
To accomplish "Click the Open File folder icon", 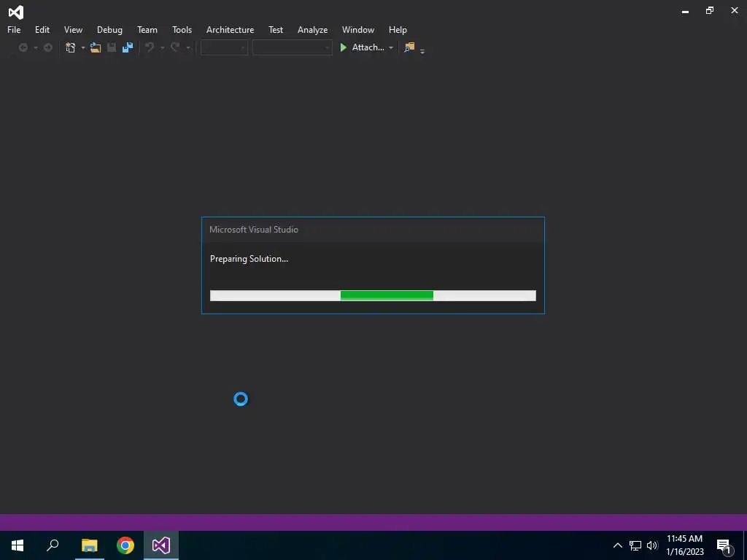I will pos(96,47).
